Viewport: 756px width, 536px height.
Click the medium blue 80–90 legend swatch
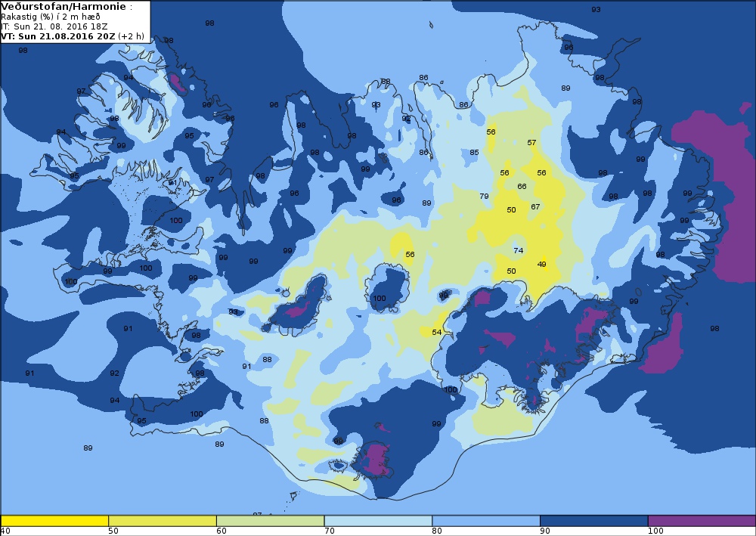486,521
